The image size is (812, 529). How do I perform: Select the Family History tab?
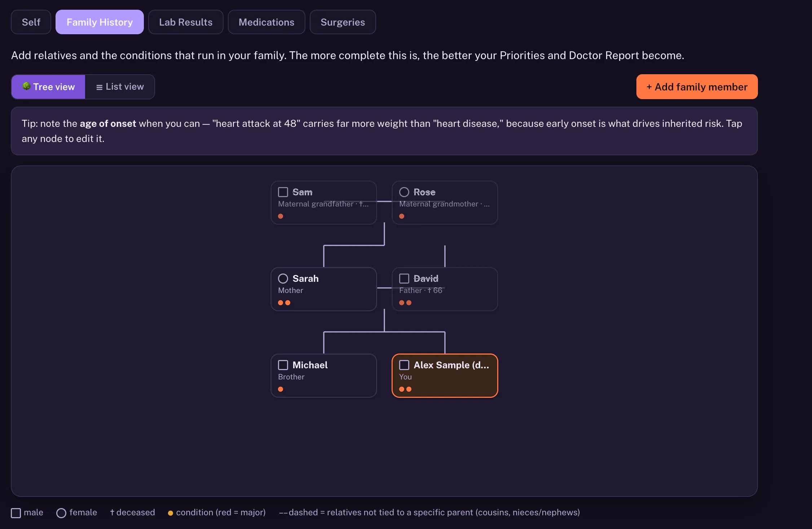pos(100,22)
